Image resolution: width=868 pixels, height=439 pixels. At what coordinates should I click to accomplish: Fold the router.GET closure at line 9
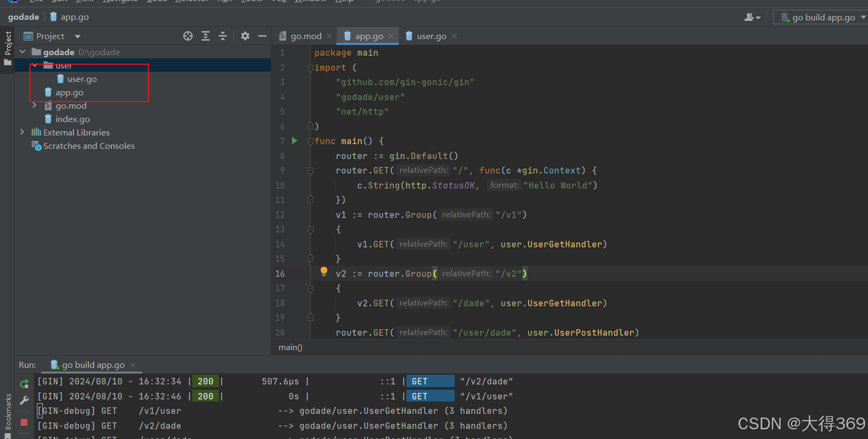point(310,171)
